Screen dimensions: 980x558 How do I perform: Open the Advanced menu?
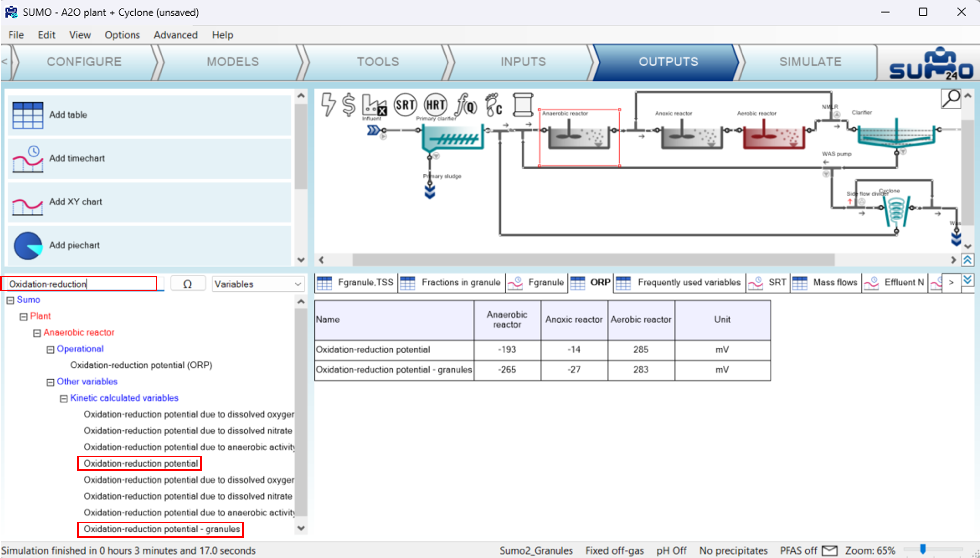pyautogui.click(x=175, y=35)
